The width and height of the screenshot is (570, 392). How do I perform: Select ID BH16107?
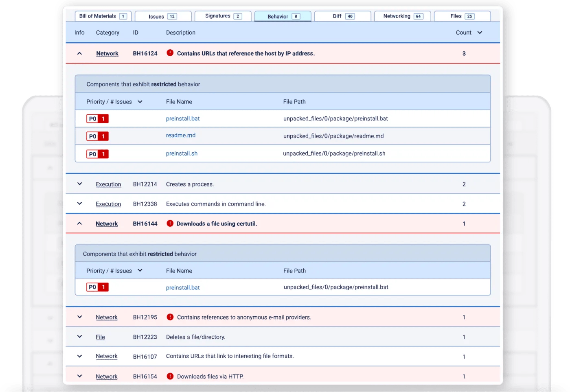click(x=145, y=357)
